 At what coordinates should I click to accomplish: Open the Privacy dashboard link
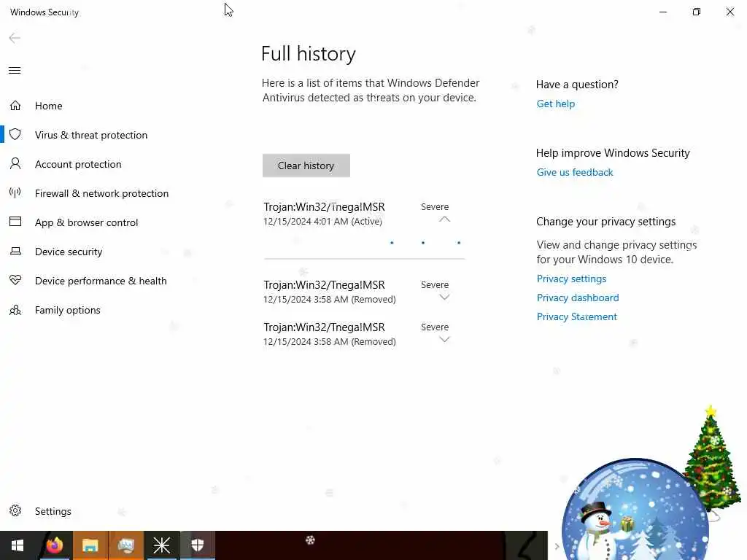click(x=578, y=297)
